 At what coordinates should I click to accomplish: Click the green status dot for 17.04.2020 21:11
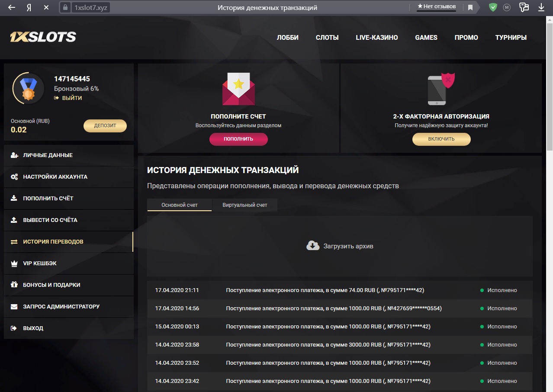[x=482, y=290]
